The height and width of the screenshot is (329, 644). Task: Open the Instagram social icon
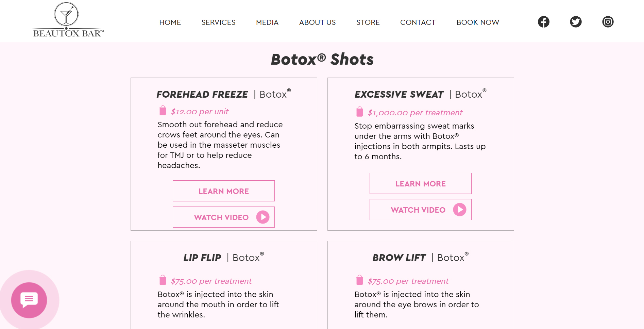pyautogui.click(x=608, y=22)
